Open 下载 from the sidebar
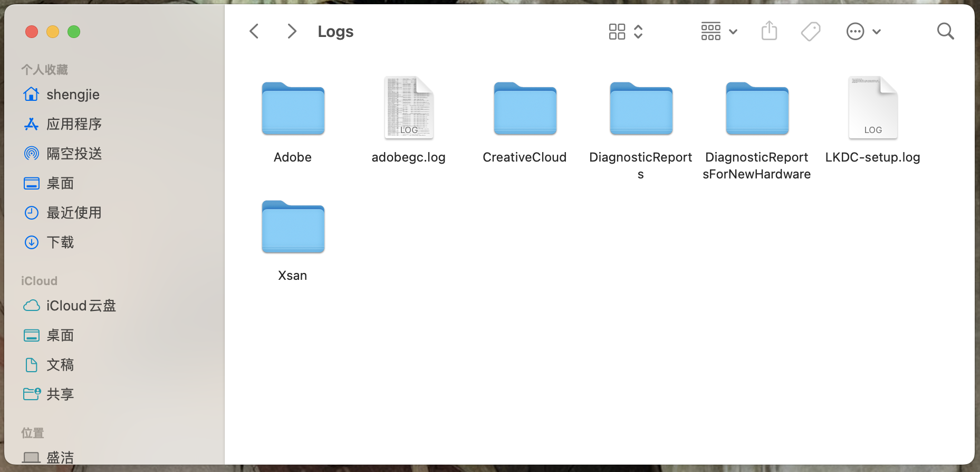The width and height of the screenshot is (980, 472). (x=60, y=242)
